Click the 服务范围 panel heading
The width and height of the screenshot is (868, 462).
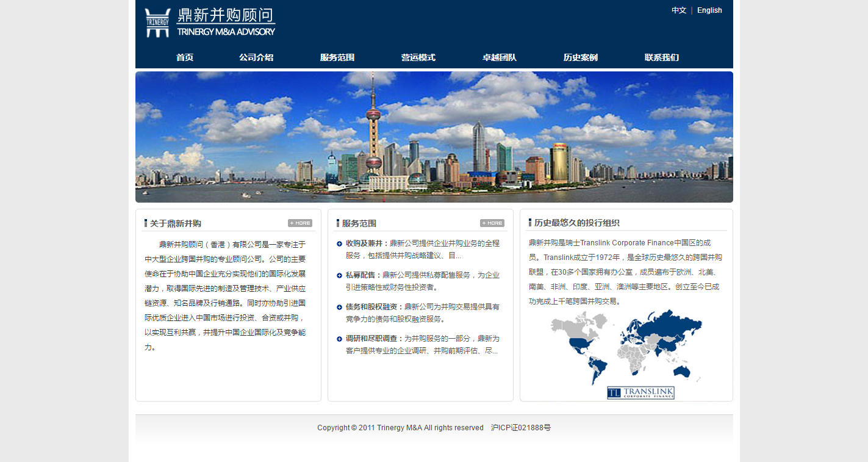point(359,223)
